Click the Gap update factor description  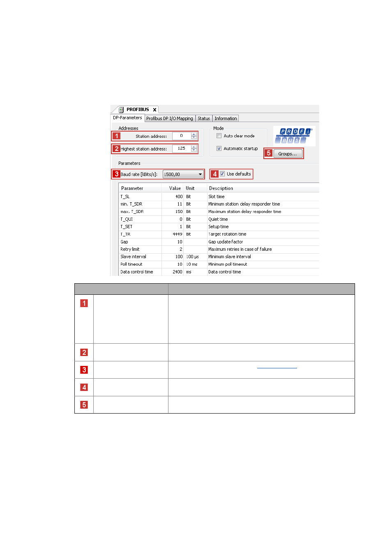click(x=226, y=242)
